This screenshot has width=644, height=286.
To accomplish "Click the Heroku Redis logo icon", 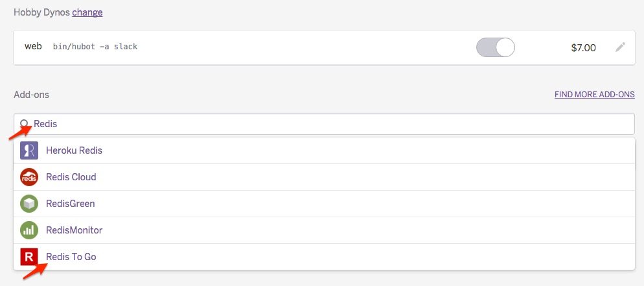I will [29, 150].
